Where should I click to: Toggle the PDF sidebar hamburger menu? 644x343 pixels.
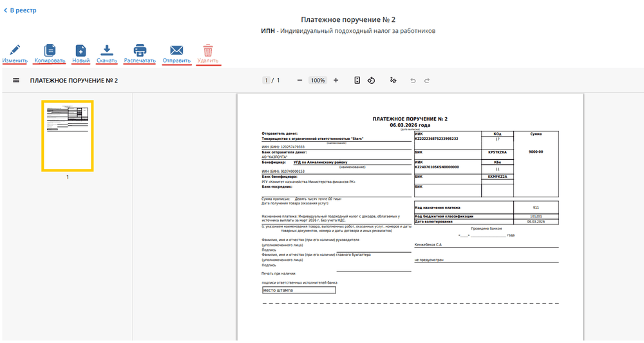[x=16, y=81]
